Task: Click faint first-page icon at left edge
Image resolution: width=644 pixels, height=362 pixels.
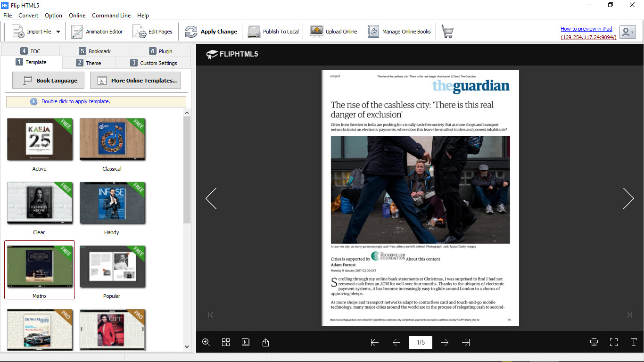Action: point(211,315)
